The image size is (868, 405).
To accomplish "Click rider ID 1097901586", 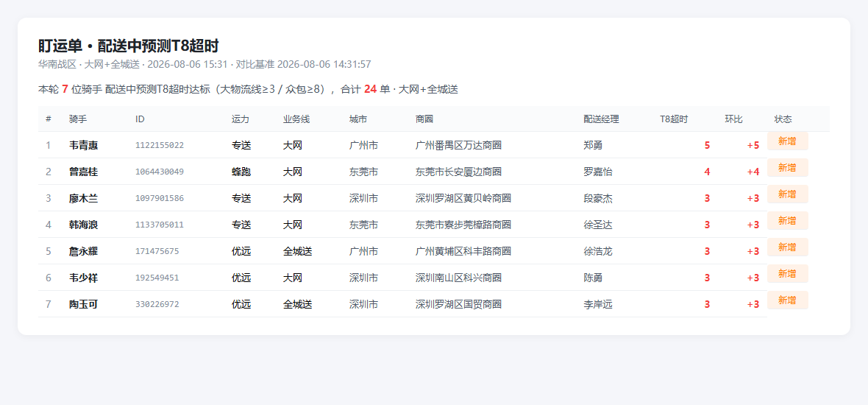I will (160, 198).
